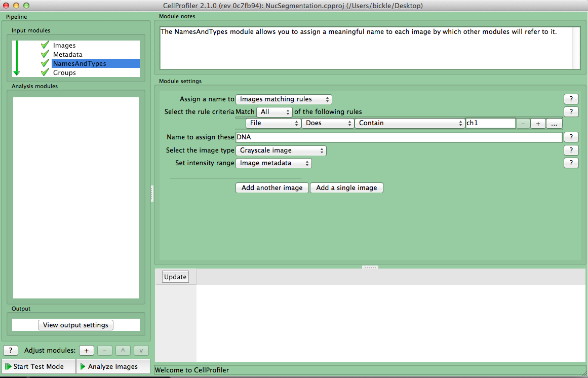Click the yellow minimize window button
Viewport: 588px width, 378px height.
click(16, 6)
